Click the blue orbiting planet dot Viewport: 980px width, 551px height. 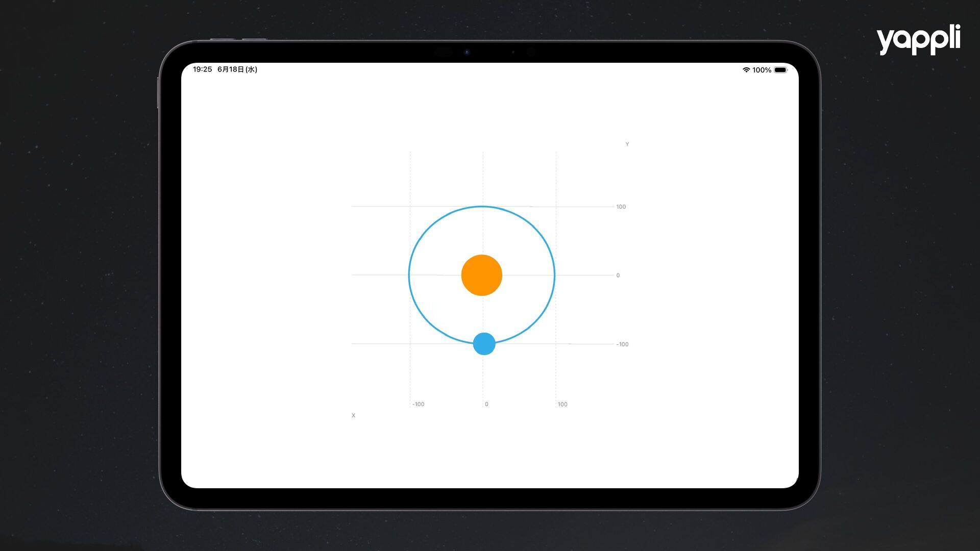click(484, 343)
